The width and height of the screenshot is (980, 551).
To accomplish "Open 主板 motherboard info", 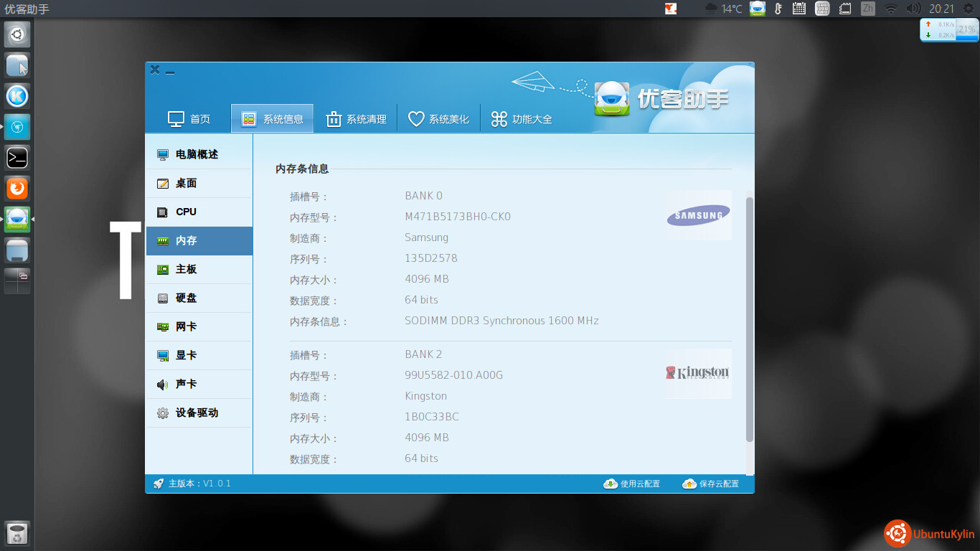I will point(186,269).
